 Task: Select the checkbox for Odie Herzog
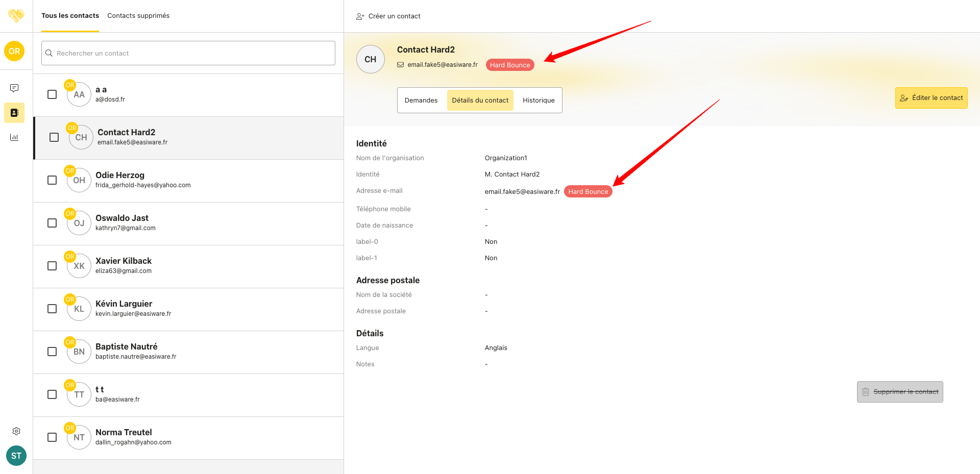pos(52,180)
